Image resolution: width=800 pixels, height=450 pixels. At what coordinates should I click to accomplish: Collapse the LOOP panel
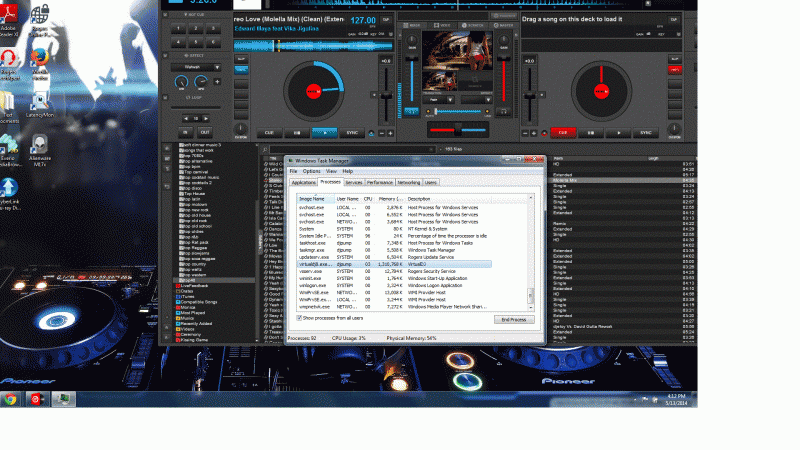coord(165,97)
